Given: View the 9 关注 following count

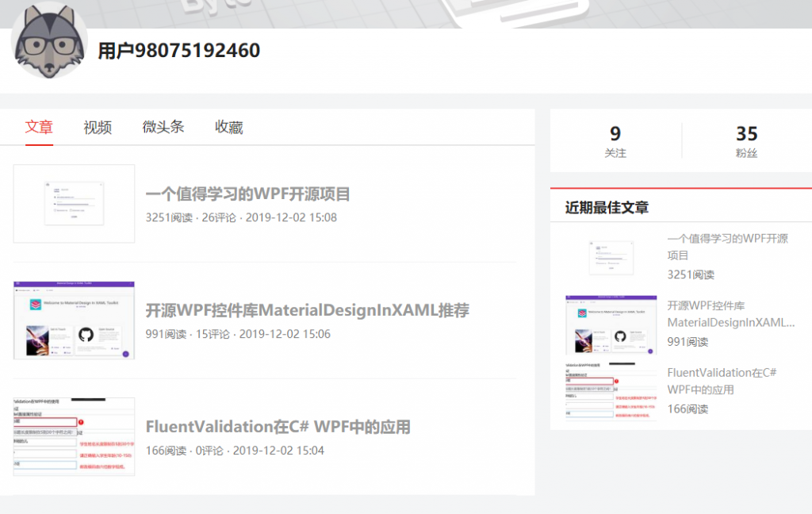Looking at the screenshot, I should (615, 141).
